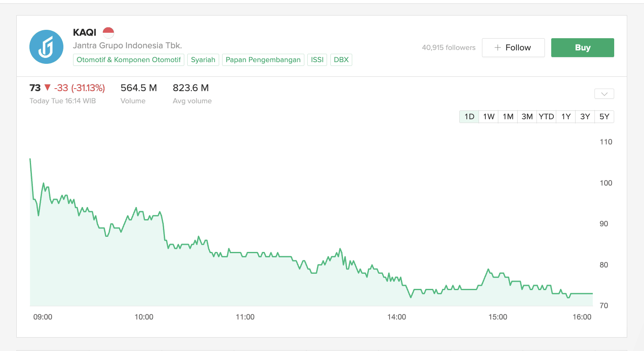
Task: Show the 3Y chart range
Action: coord(585,117)
